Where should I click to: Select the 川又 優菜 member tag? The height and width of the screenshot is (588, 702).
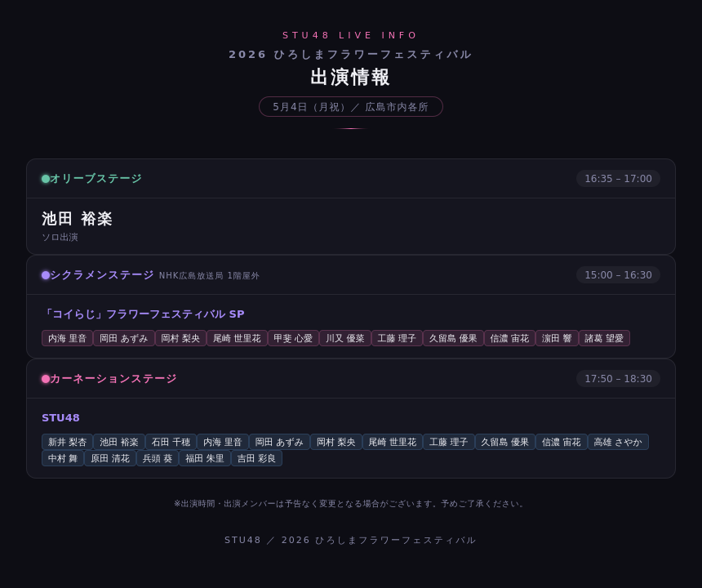tap(345, 338)
